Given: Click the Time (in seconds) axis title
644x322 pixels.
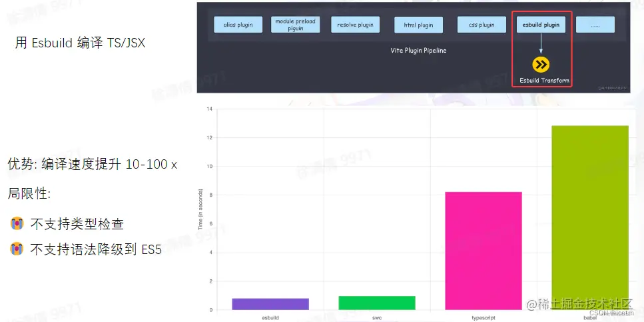Looking at the screenshot, I should click(x=200, y=209).
